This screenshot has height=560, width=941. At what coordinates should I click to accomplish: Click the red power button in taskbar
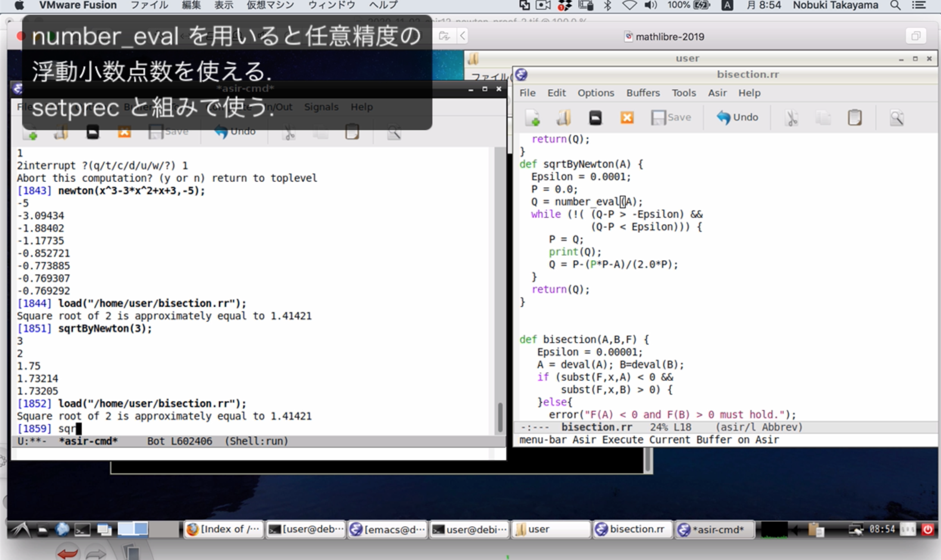[x=928, y=530]
